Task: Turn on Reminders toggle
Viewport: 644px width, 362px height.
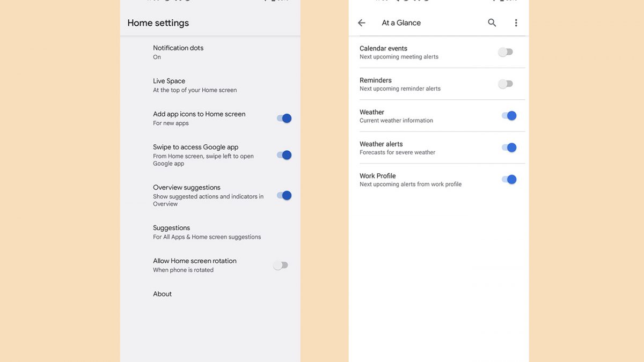Action: pos(506,84)
